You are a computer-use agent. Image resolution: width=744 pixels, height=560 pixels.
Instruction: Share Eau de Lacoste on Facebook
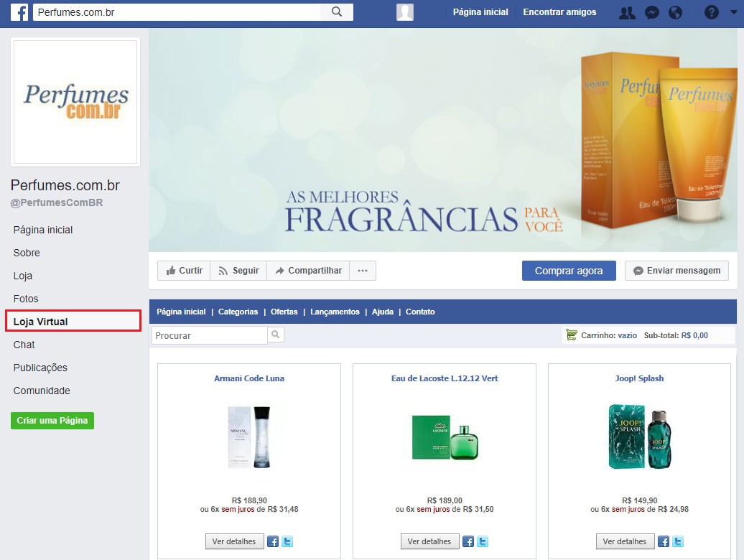coord(468,541)
